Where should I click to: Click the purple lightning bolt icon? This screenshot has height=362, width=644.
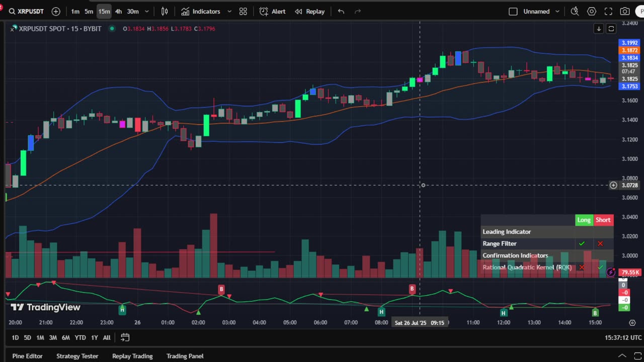(x=611, y=273)
